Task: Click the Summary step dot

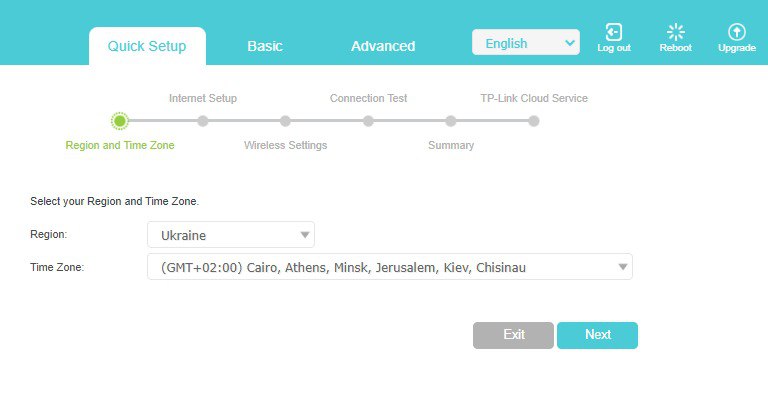Action: [x=451, y=121]
